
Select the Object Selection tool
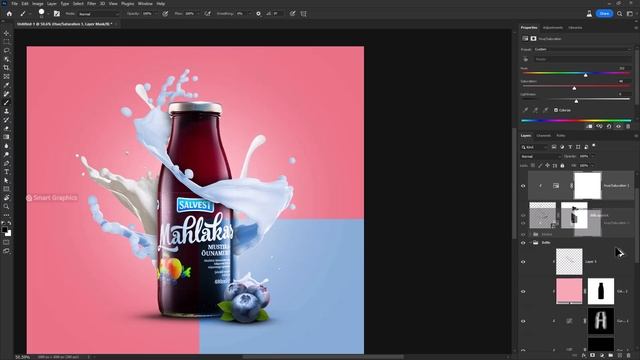pos(6,59)
